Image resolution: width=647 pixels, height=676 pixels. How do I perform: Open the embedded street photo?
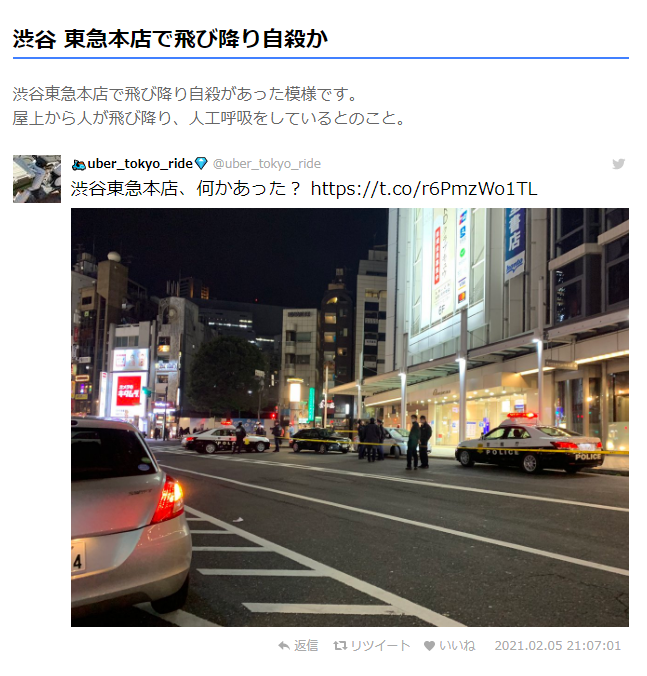pyautogui.click(x=350, y=417)
